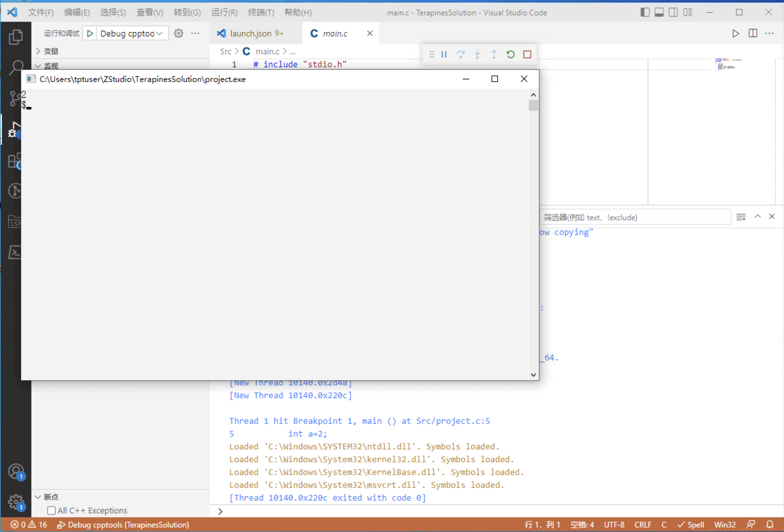
Task: Click the notifications bell in status bar
Action: tap(770, 525)
